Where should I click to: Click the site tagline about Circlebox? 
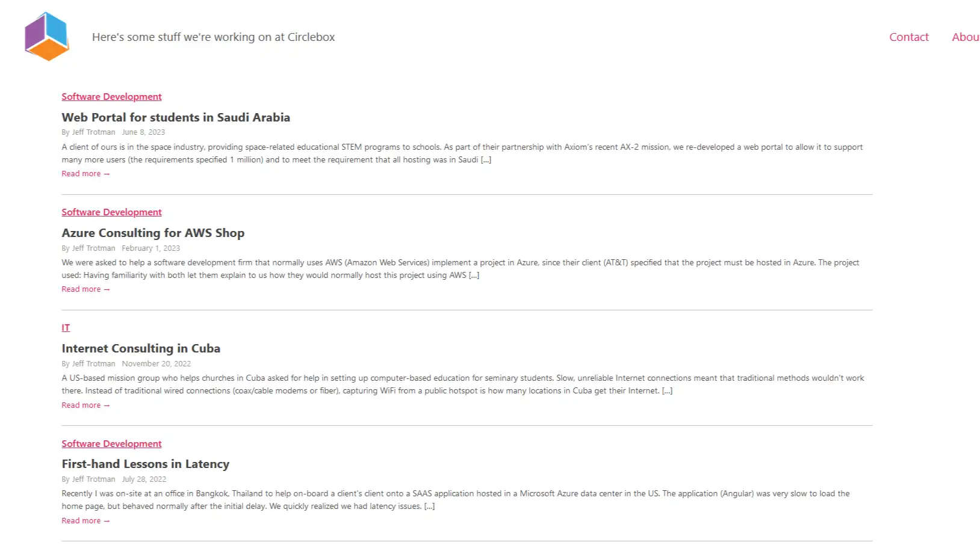(213, 37)
